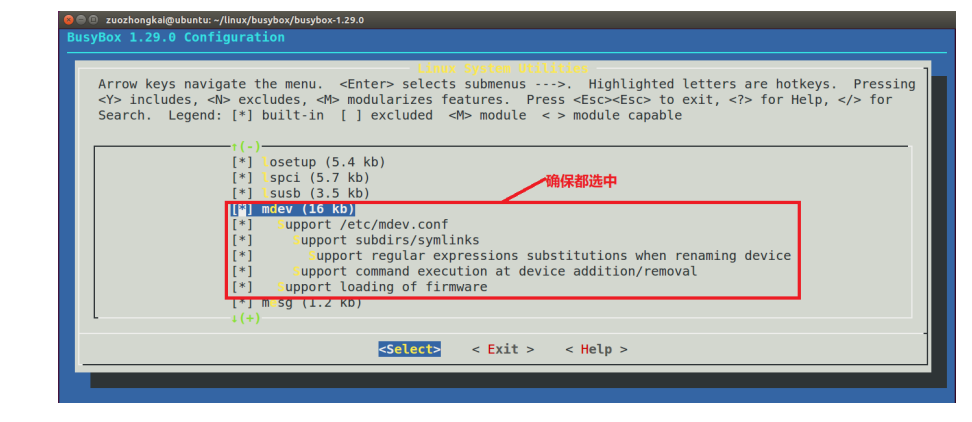
Task: Toggle the lsusb (3.5 kb) checkbox
Action: click(x=242, y=193)
